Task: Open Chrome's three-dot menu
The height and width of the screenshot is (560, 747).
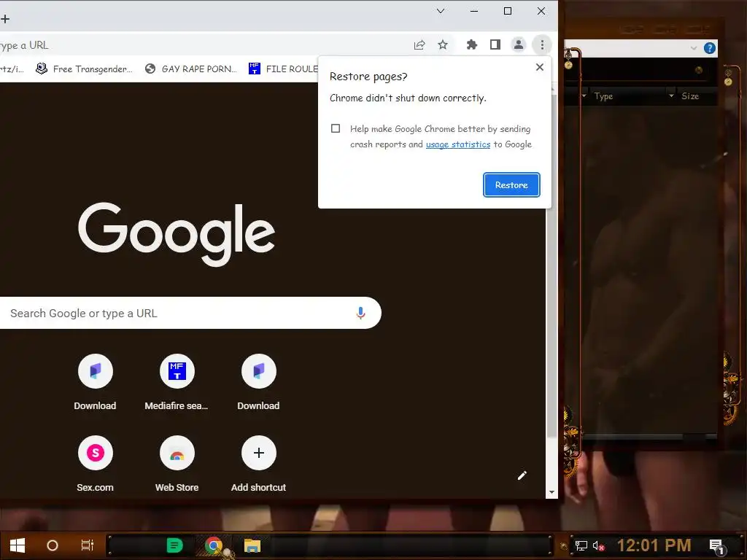Action: (542, 44)
